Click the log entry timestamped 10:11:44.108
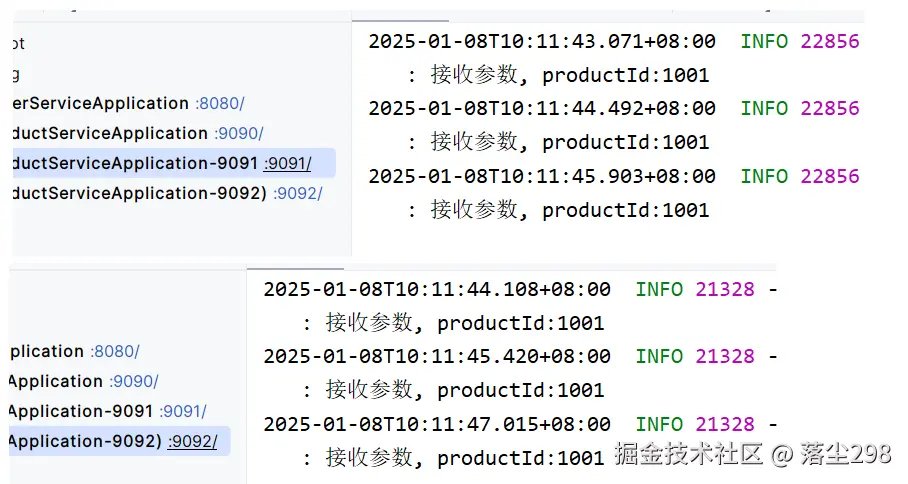This screenshot has width=908, height=484. 436,290
